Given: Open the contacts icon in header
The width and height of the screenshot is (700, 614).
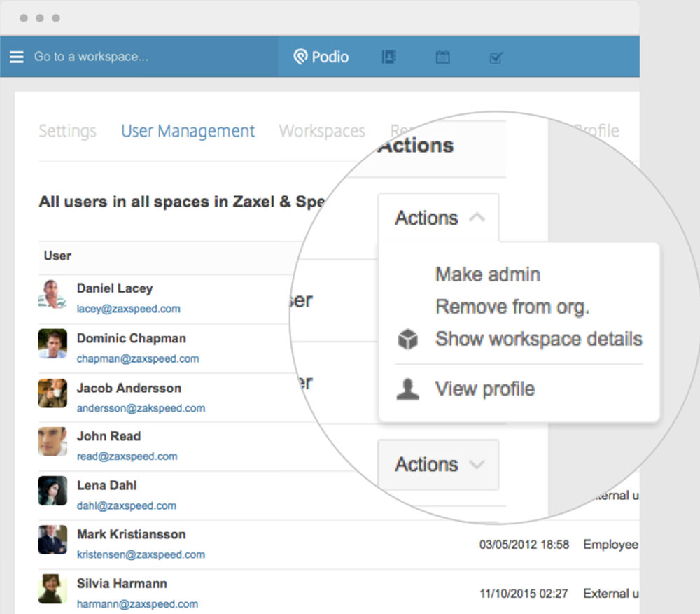Looking at the screenshot, I should tap(388, 57).
